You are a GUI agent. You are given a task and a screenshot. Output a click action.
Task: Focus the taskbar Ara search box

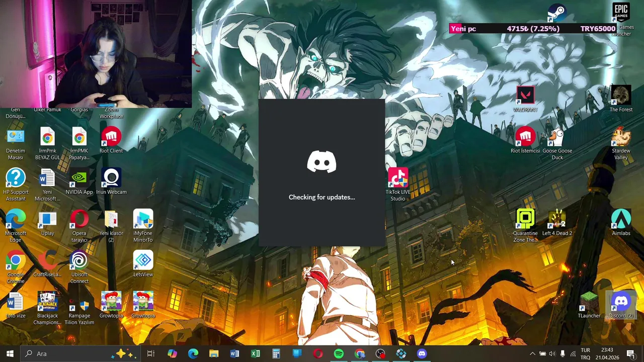click(x=80, y=353)
